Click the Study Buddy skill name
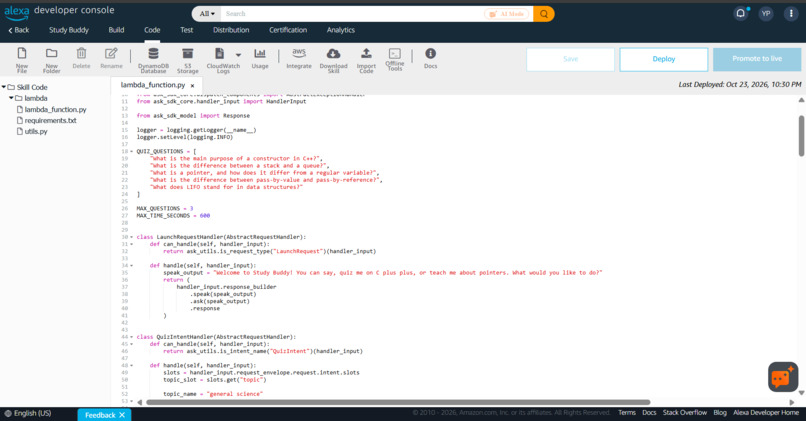Image resolution: width=806 pixels, height=421 pixels. (x=69, y=30)
